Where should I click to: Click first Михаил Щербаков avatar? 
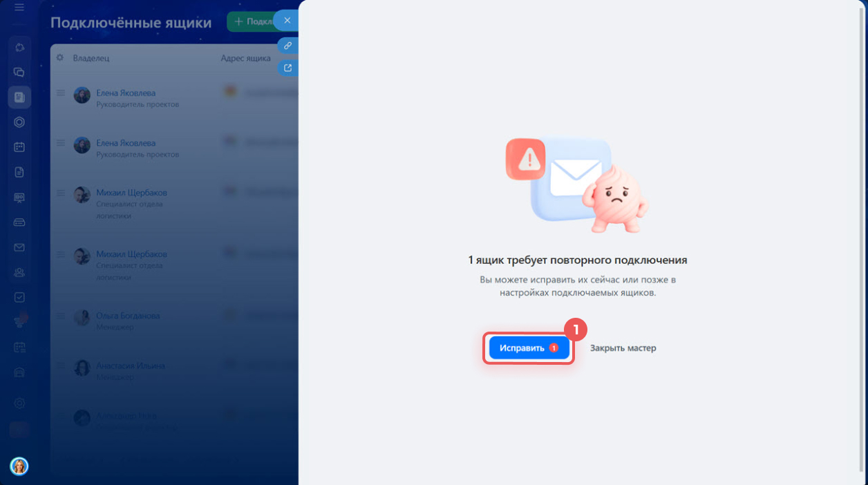[x=82, y=195]
